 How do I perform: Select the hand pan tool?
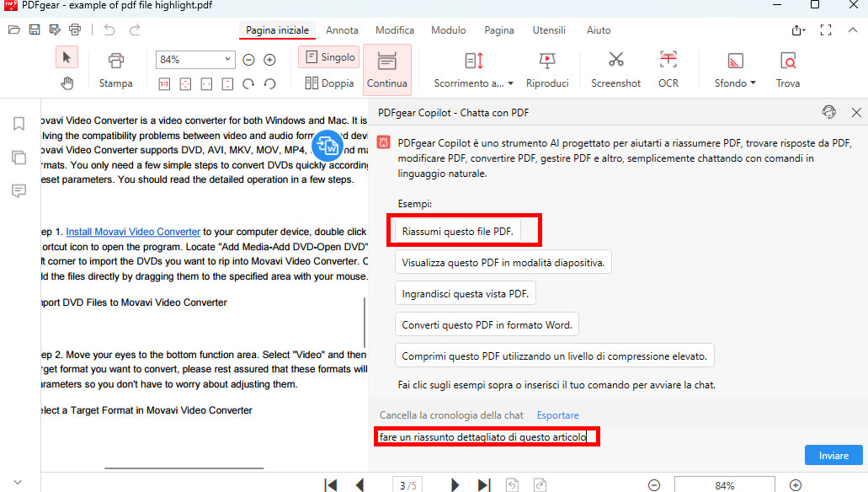tap(67, 83)
